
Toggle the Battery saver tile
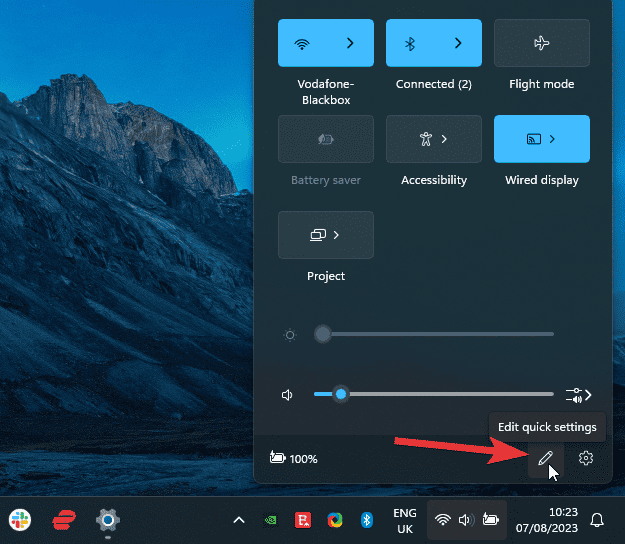pyautogui.click(x=326, y=139)
